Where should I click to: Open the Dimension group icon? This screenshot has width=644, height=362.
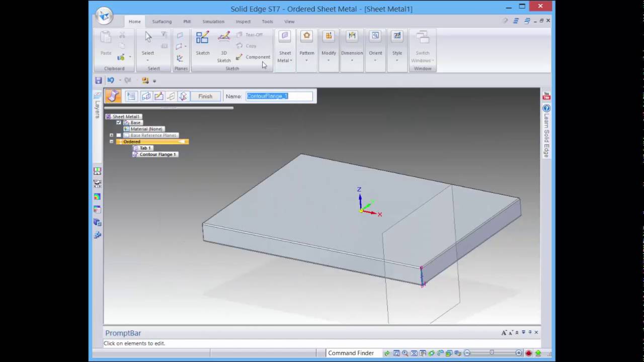352,36
